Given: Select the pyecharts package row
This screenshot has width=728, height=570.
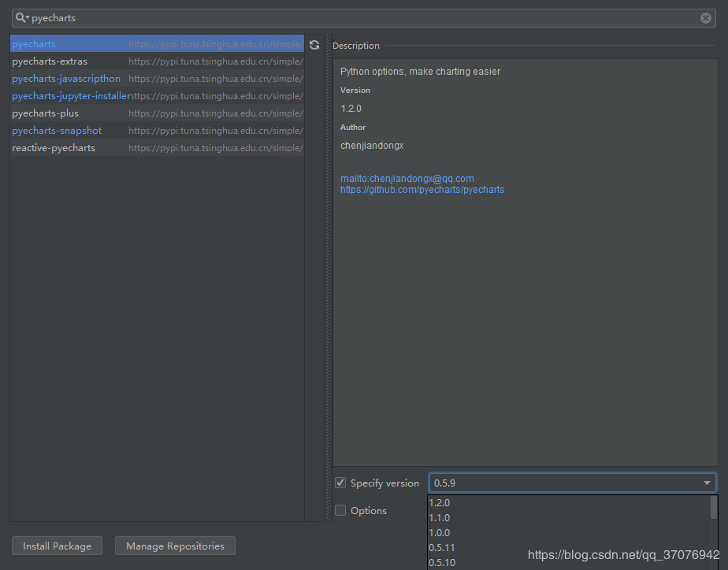Looking at the screenshot, I should pyautogui.click(x=157, y=43).
